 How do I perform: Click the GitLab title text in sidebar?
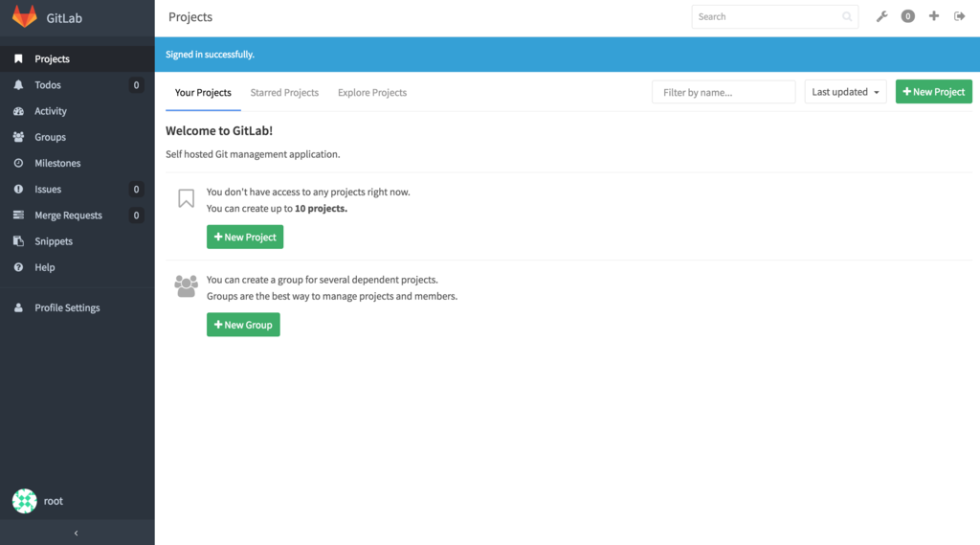pyautogui.click(x=64, y=18)
